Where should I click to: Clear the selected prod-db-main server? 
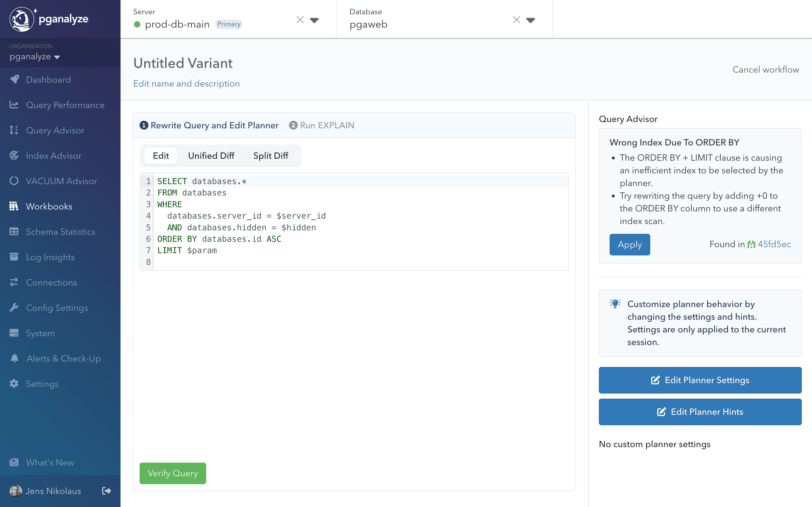point(300,20)
